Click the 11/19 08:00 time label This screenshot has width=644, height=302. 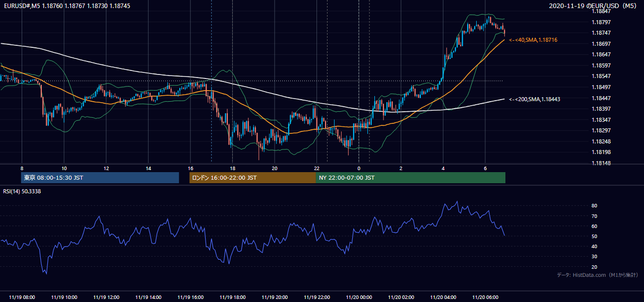[x=22, y=297]
